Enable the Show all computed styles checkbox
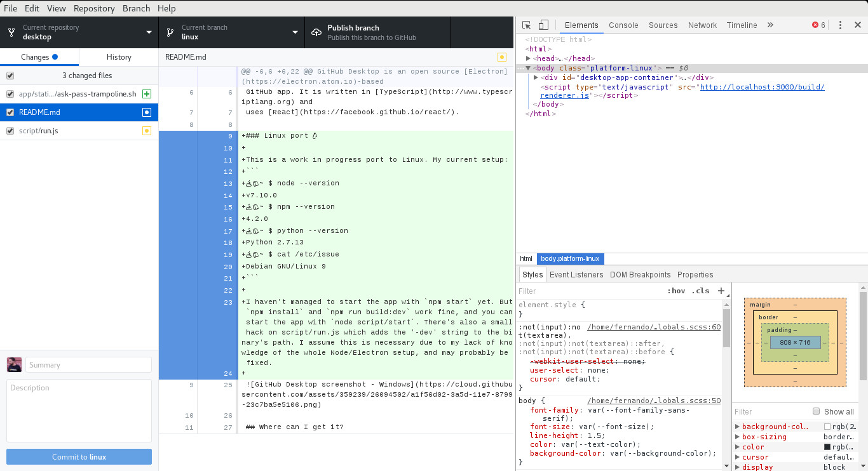Viewport: 868px width, 471px height. tap(816, 412)
